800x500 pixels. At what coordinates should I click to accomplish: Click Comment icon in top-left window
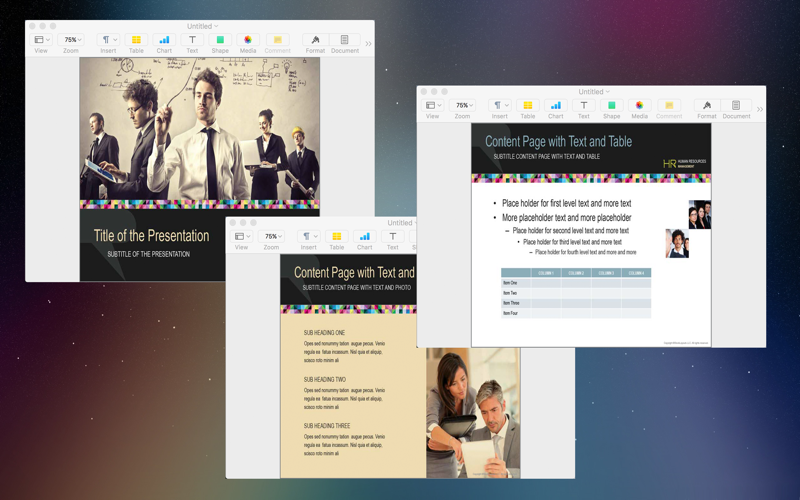tap(278, 40)
